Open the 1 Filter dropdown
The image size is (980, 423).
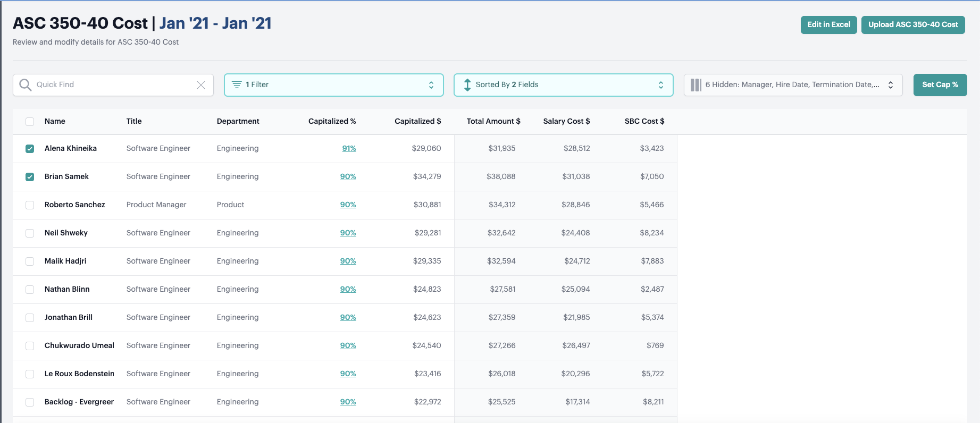[334, 85]
